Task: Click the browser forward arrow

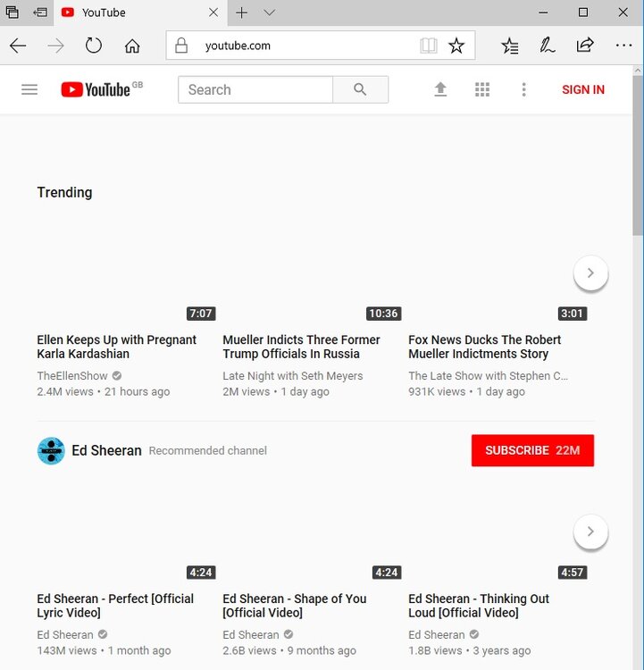Action: pos(55,46)
